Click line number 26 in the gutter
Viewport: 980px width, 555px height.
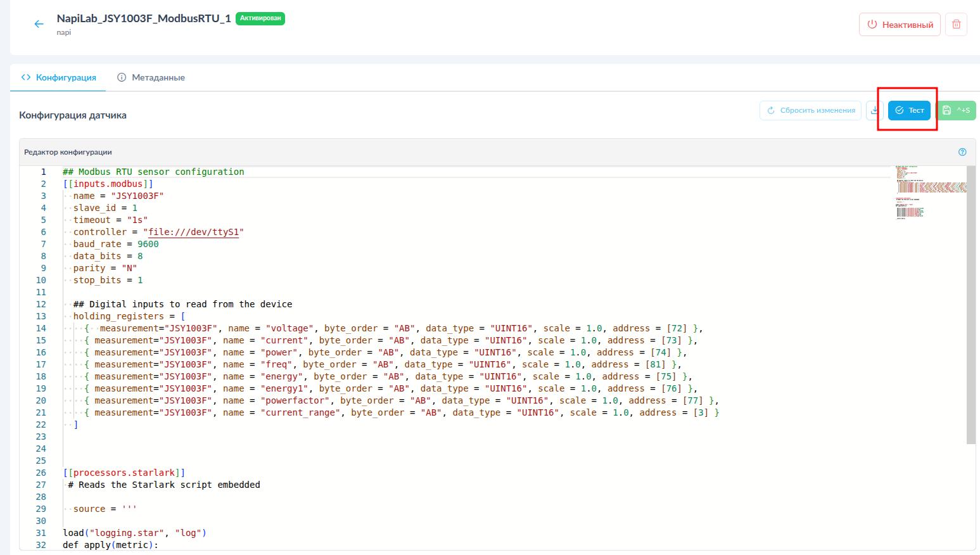click(x=41, y=473)
